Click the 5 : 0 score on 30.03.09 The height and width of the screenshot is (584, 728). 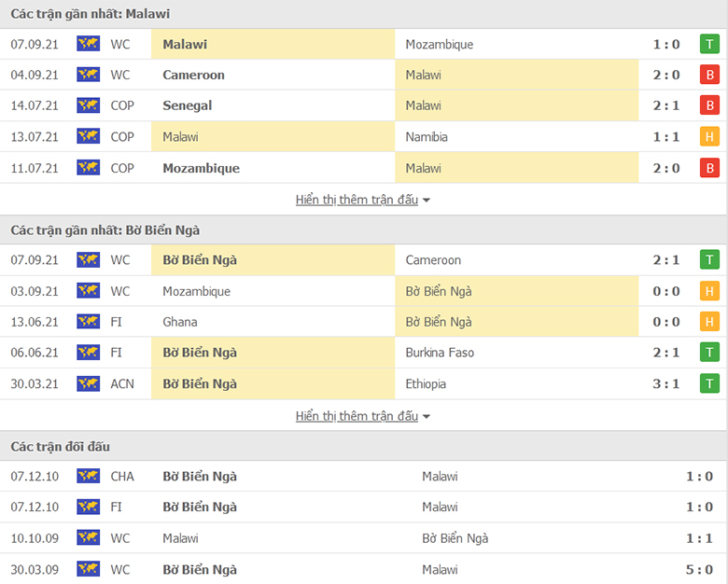[x=699, y=569]
